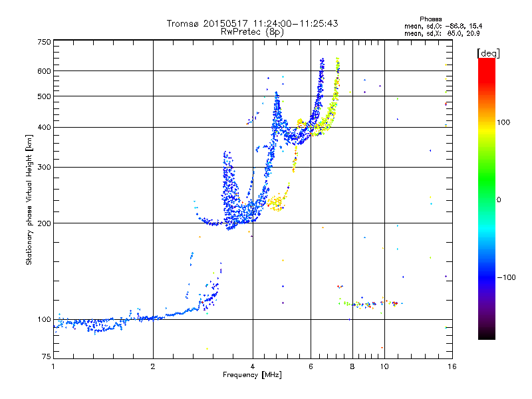Click the 'RwPretec (8p)' subtitle
Screen dimensions: 532x399
[x=252, y=32]
